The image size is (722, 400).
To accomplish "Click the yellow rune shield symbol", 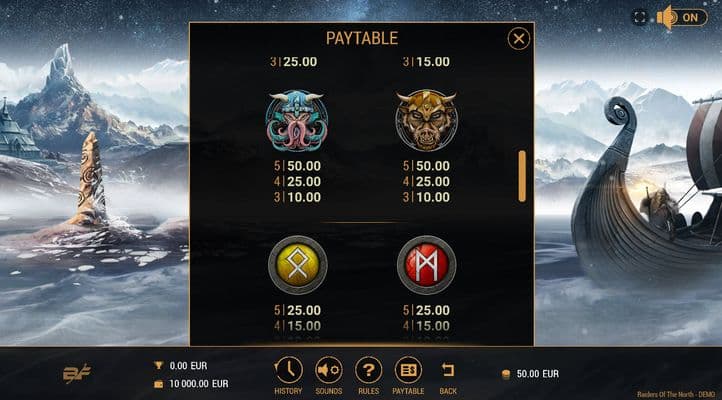I will (297, 265).
